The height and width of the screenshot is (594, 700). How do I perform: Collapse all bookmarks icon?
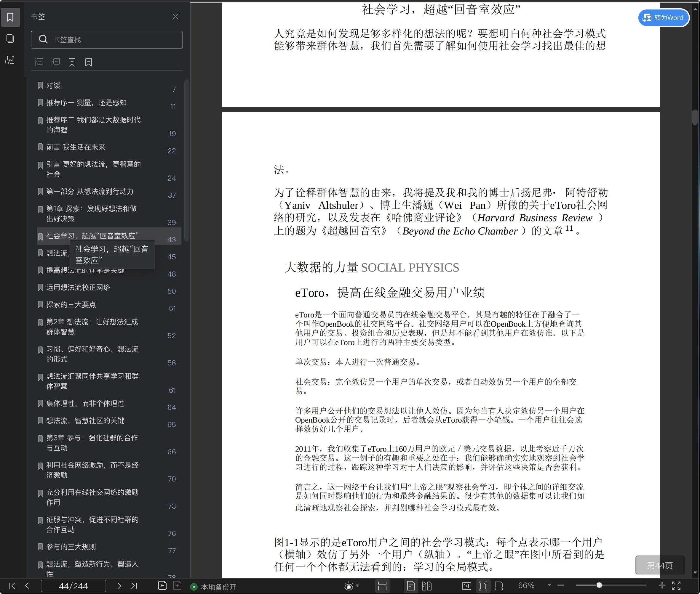click(56, 62)
